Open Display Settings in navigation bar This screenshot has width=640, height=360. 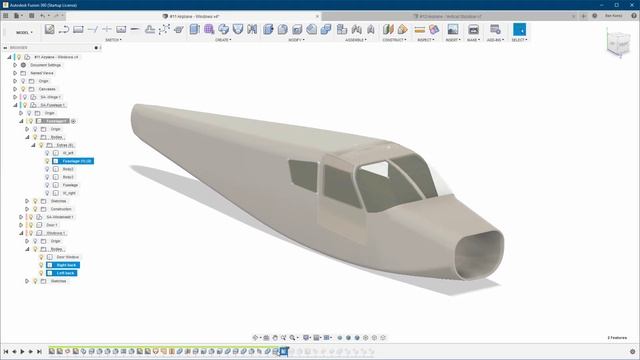coord(306,338)
